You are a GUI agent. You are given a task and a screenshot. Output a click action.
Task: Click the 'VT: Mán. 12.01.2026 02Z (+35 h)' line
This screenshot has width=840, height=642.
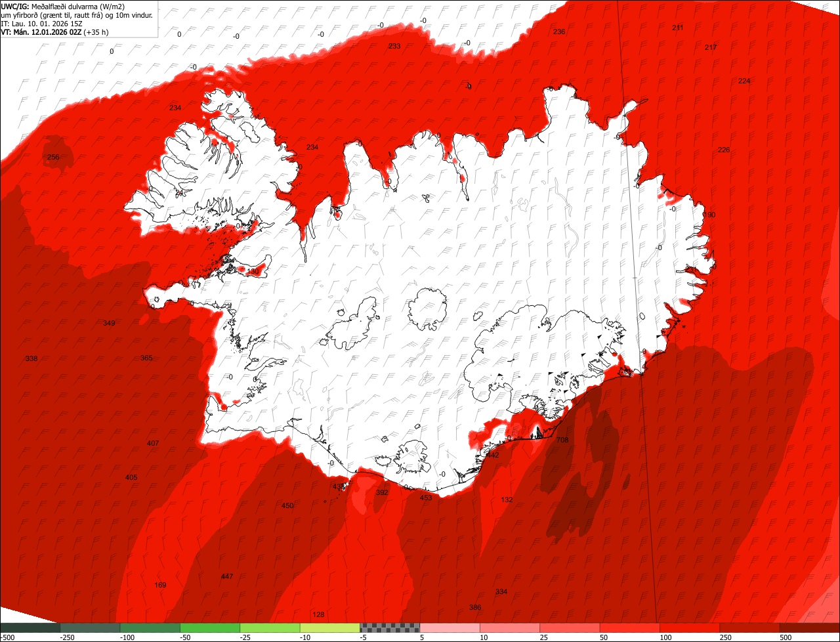click(x=55, y=32)
